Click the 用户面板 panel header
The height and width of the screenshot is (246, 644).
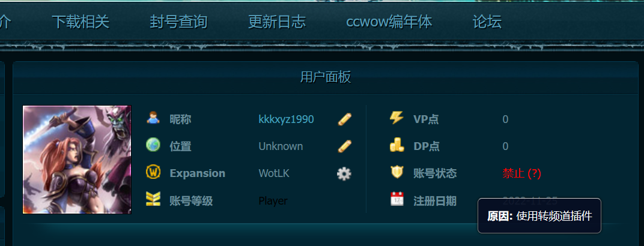coord(325,77)
